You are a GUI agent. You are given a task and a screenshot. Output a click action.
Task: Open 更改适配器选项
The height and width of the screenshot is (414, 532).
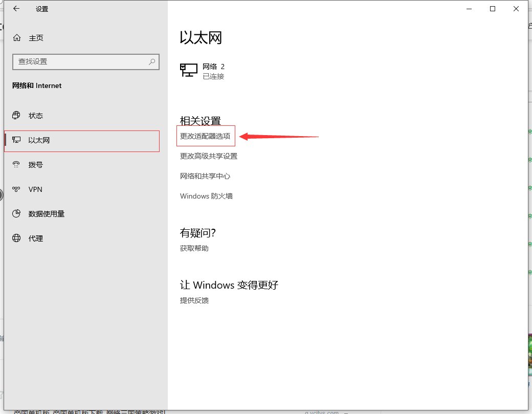[205, 136]
